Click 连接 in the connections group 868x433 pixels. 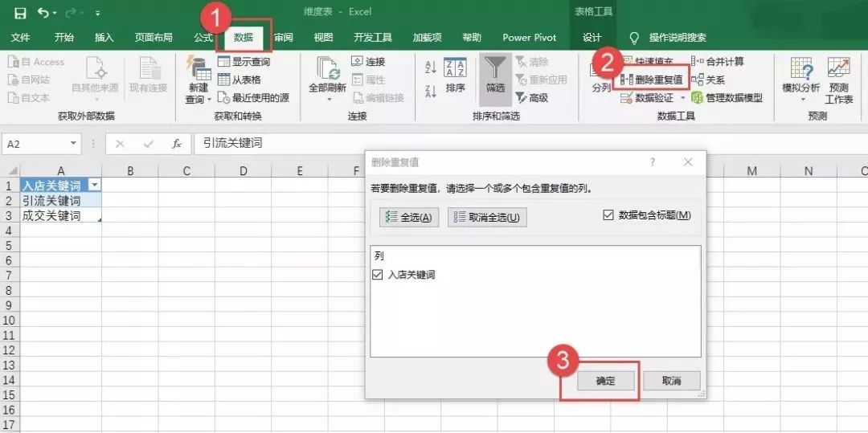[369, 62]
